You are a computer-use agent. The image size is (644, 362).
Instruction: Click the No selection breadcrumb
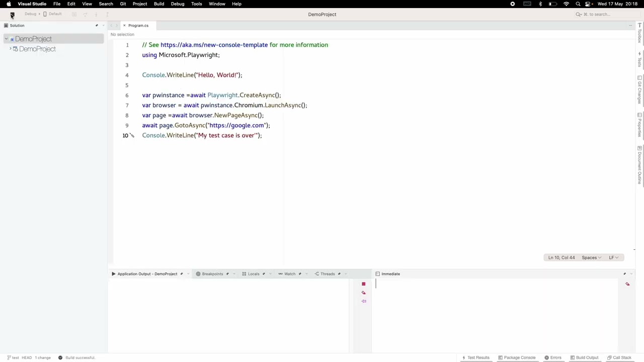click(x=122, y=34)
